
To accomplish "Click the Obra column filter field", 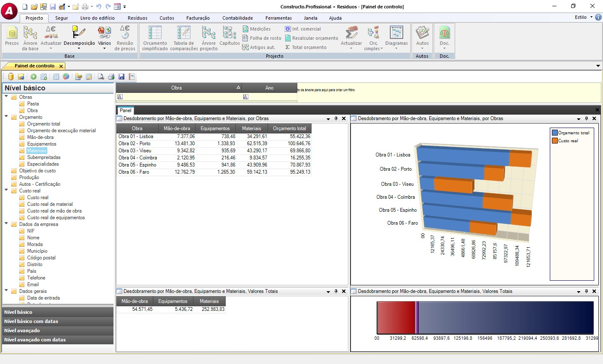I will tap(179, 97).
